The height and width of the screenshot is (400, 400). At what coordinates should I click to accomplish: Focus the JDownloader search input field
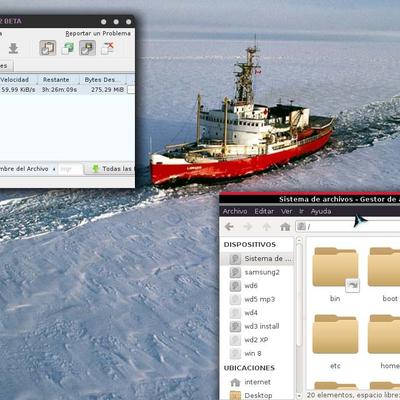click(70, 169)
